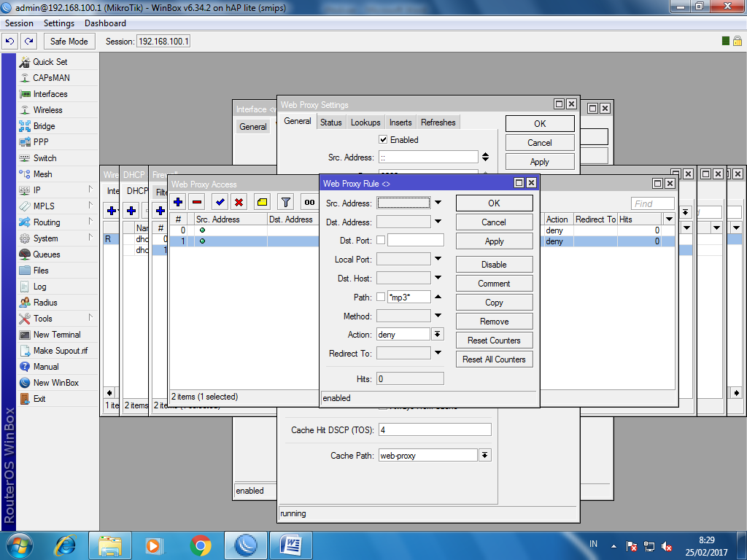Expand the Redirect To field
The height and width of the screenshot is (560, 747).
click(438, 353)
